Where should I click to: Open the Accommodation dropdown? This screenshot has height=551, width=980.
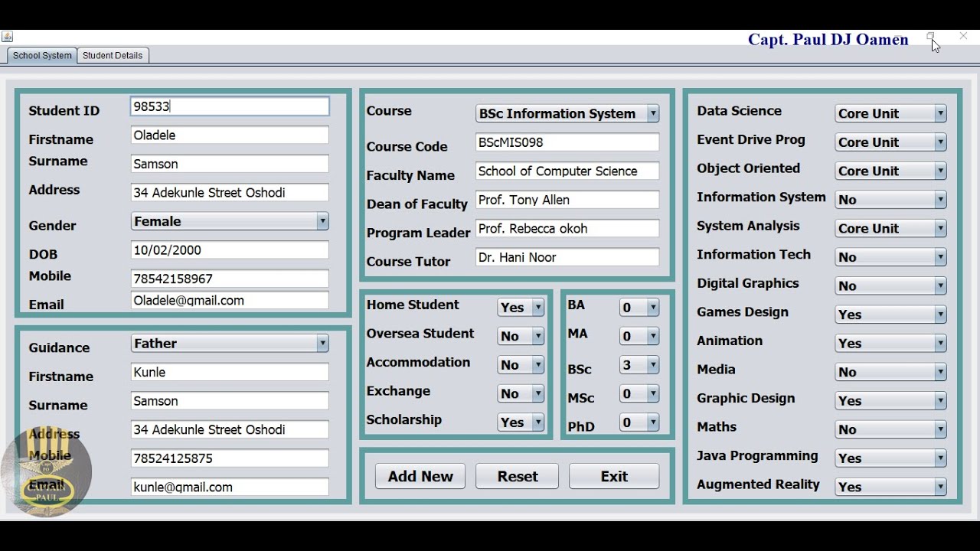521,365
